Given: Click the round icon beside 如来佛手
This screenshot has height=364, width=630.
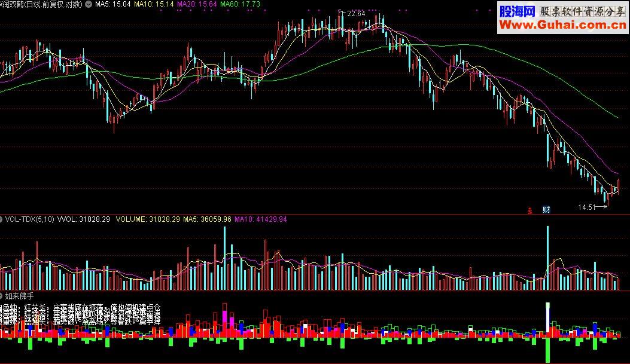Looking at the screenshot, I should click(1, 296).
